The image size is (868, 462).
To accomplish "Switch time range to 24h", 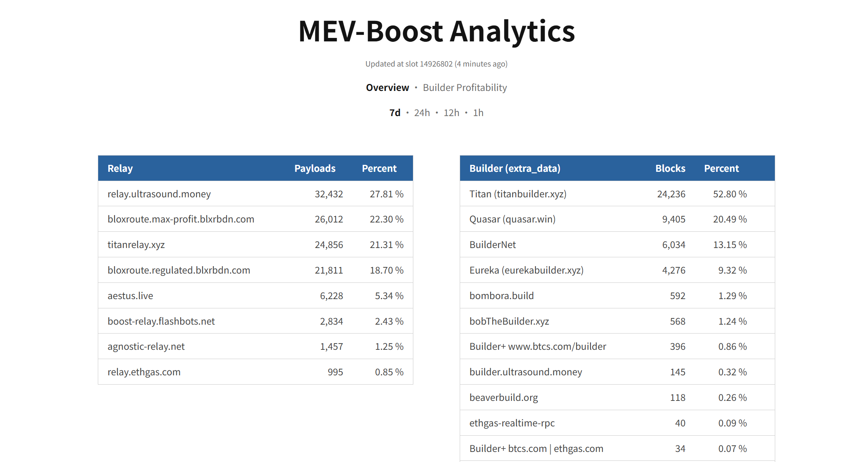I will pos(422,113).
